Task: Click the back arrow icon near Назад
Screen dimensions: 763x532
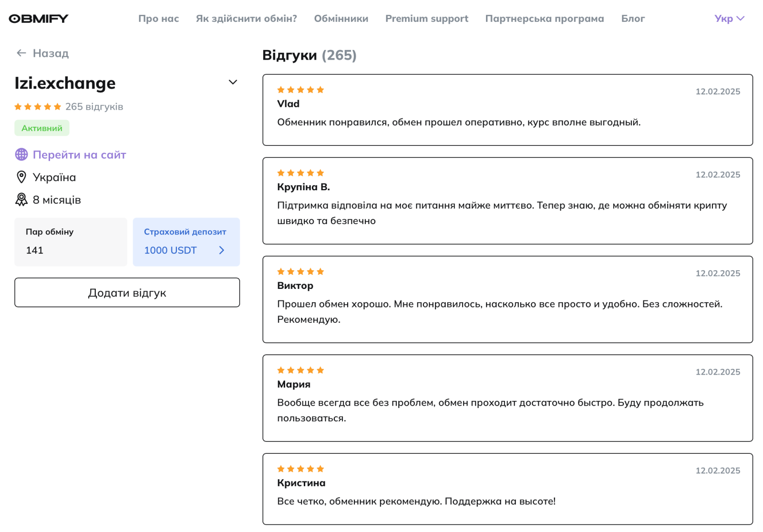Action: pyautogui.click(x=21, y=53)
